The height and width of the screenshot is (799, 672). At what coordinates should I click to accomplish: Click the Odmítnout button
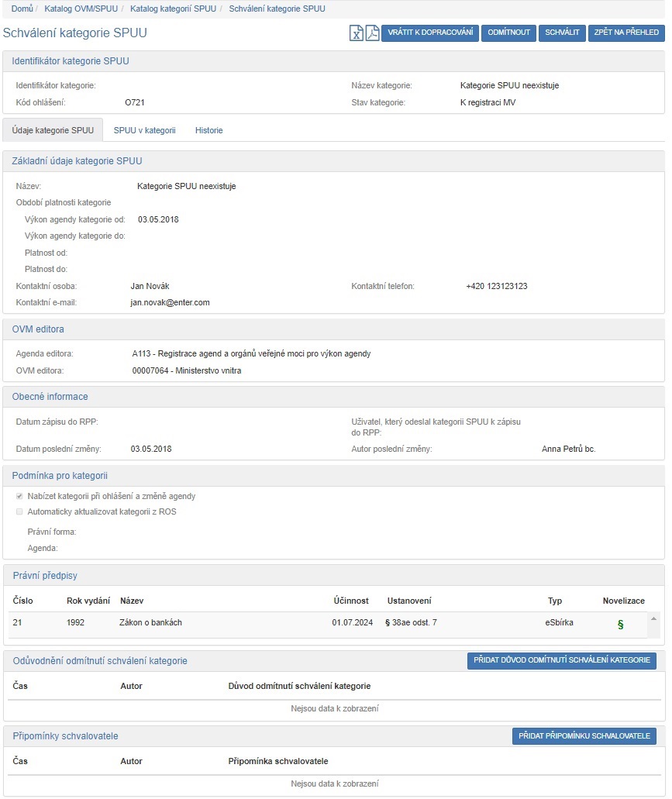click(508, 33)
